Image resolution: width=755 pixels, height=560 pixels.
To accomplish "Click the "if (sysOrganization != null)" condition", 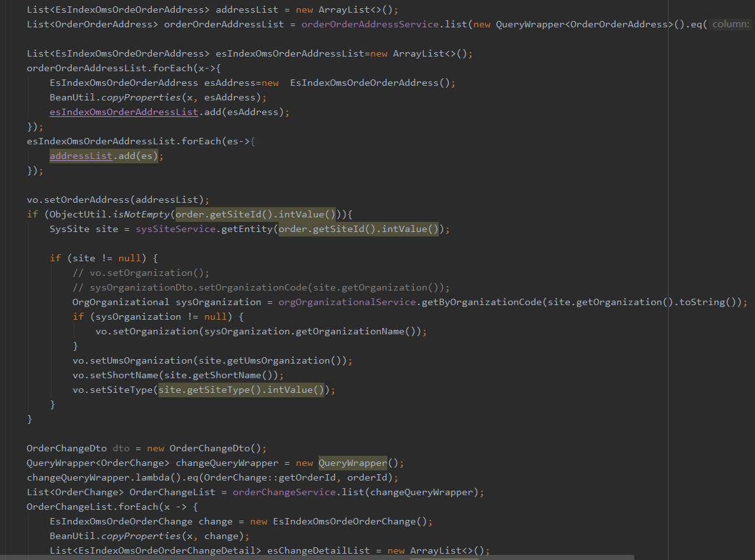I will (x=152, y=317).
